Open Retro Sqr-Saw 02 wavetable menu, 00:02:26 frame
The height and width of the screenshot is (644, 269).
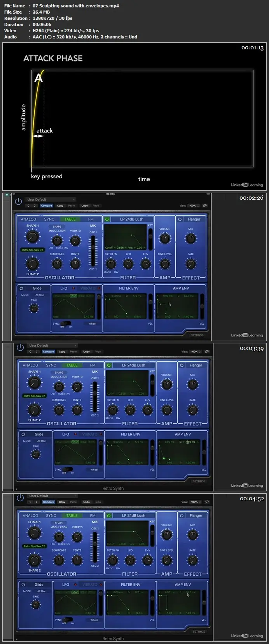coord(32,250)
